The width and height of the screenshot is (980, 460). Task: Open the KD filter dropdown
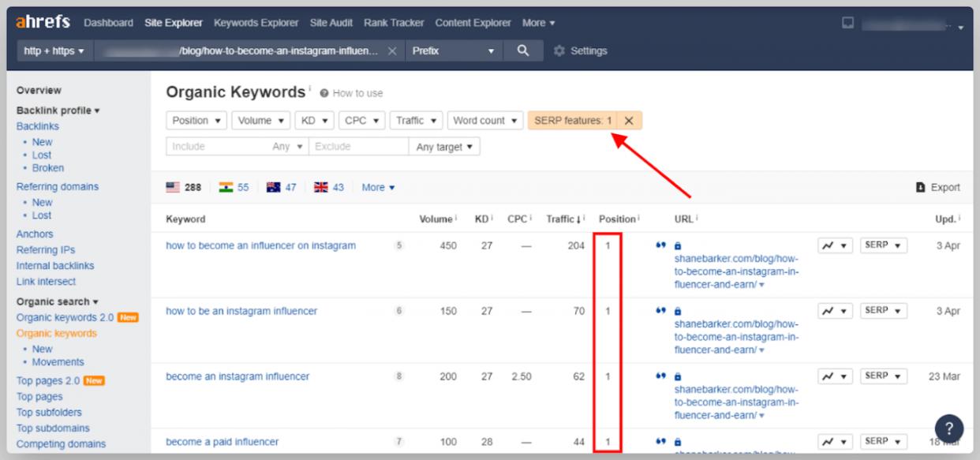314,121
